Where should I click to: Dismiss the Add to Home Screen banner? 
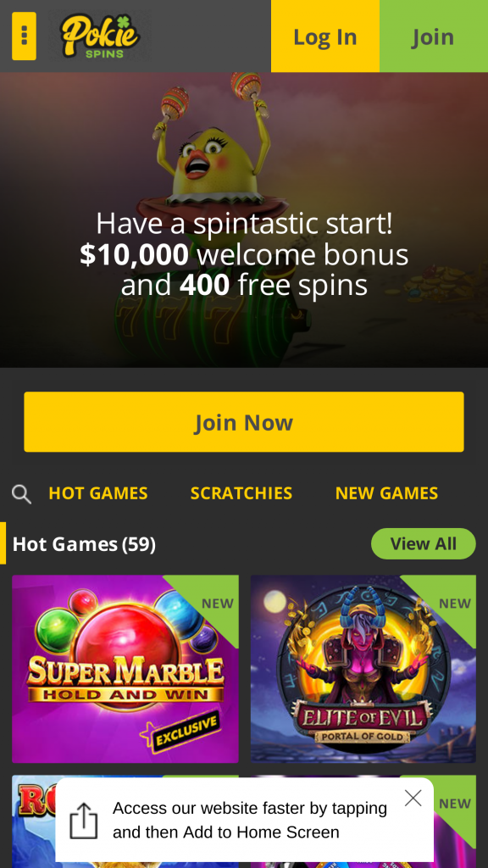(413, 798)
